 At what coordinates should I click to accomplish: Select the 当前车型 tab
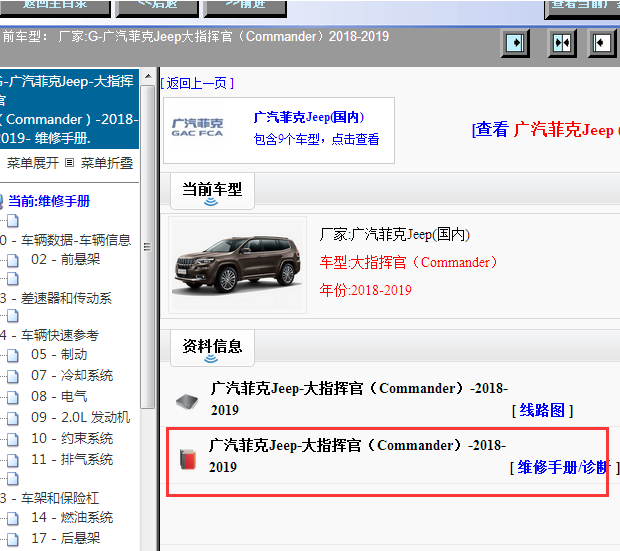click(x=212, y=190)
